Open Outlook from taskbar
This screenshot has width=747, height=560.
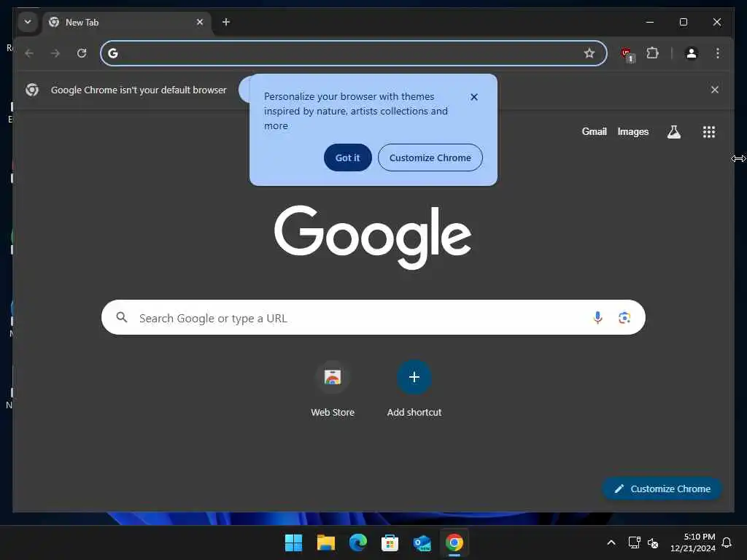[x=422, y=542]
